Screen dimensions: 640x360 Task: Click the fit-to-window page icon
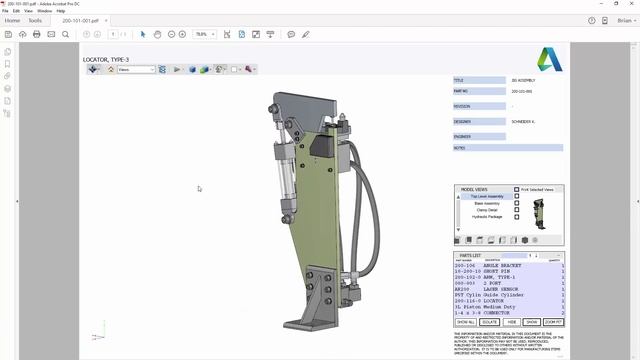(227, 34)
